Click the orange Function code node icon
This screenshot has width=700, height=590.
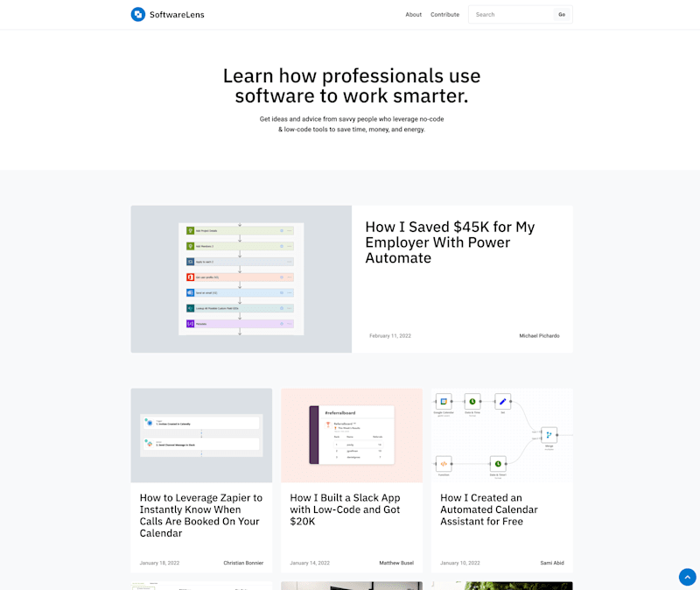pyautogui.click(x=444, y=464)
